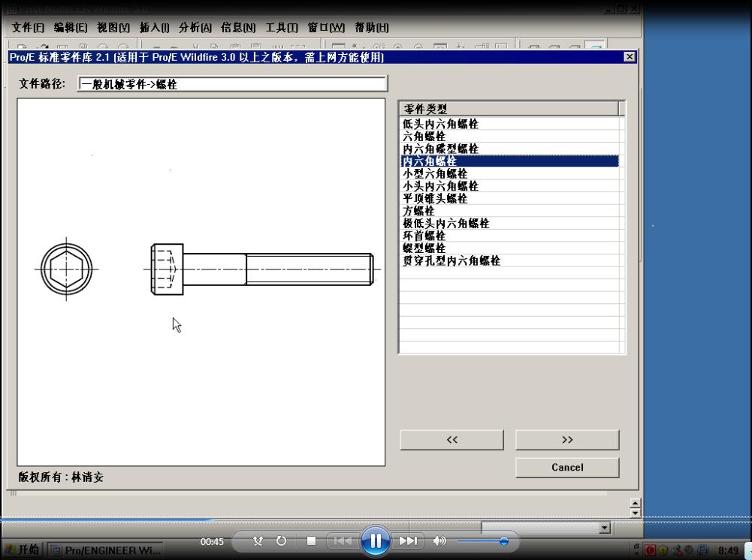Advance with the >> button
Viewport: 752px width, 560px height.
tap(567, 440)
